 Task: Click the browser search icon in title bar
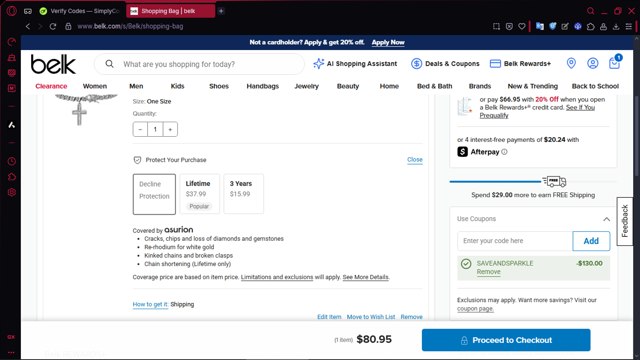click(x=590, y=11)
